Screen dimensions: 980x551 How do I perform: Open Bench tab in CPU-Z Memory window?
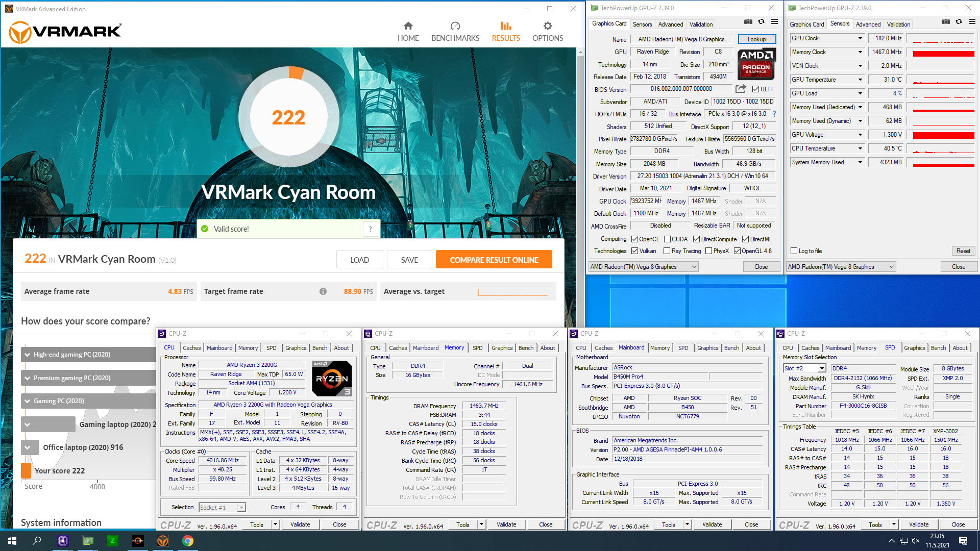pos(526,348)
